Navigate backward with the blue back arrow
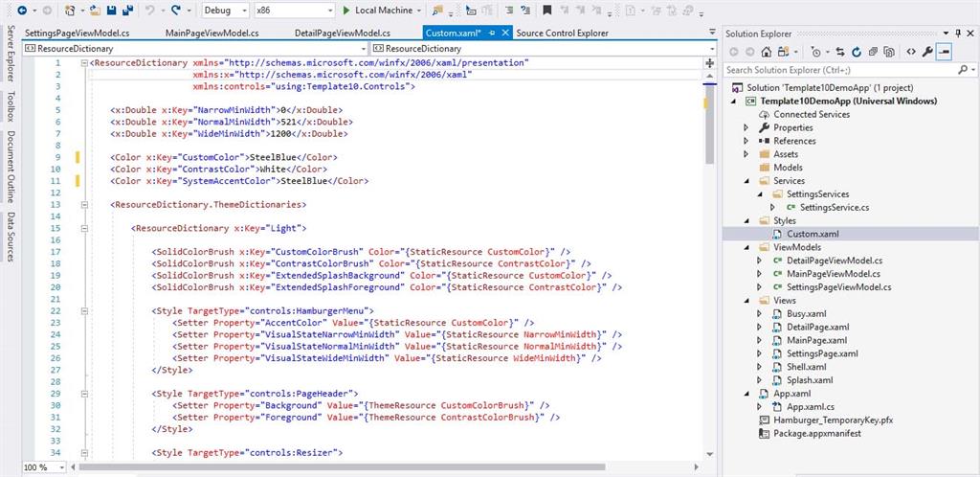The image size is (980, 477). click(22, 10)
